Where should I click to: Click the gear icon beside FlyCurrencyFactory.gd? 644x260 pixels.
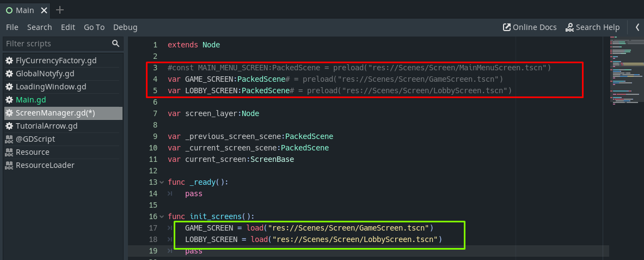click(x=9, y=61)
